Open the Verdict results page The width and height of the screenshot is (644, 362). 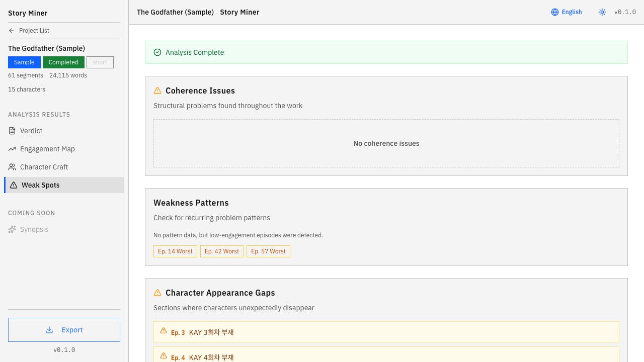click(x=31, y=131)
